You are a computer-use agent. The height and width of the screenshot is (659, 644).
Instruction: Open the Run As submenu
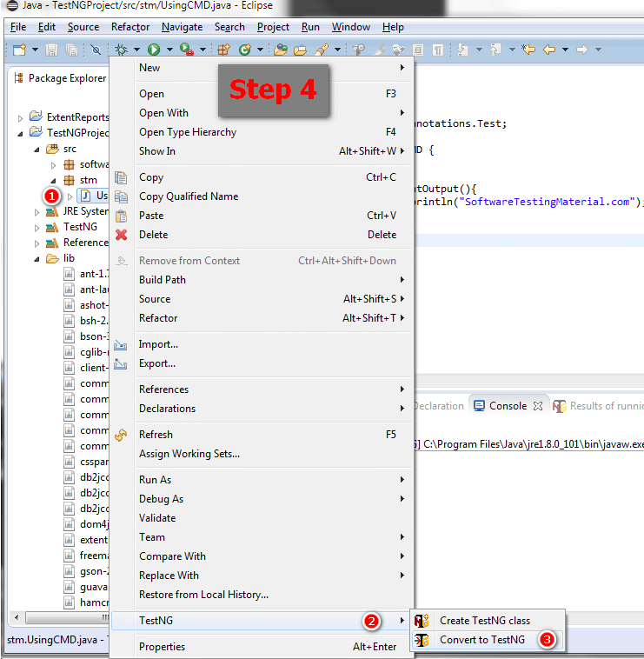(x=262, y=480)
